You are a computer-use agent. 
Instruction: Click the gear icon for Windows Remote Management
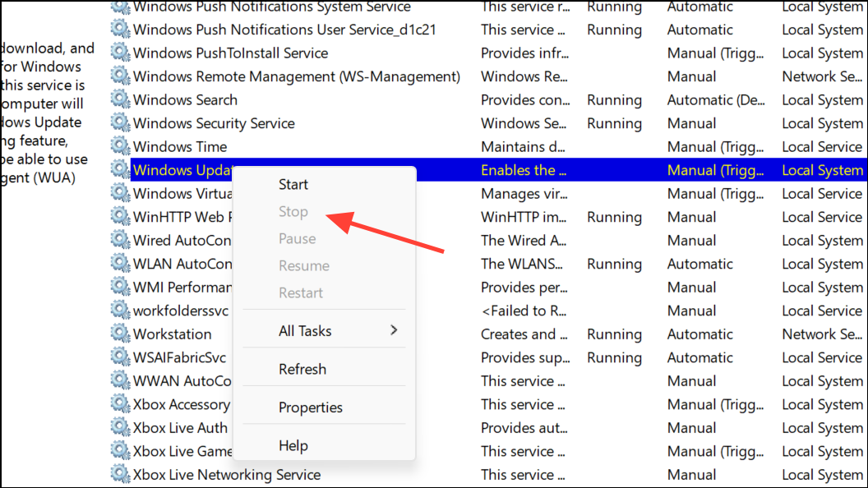(x=120, y=76)
